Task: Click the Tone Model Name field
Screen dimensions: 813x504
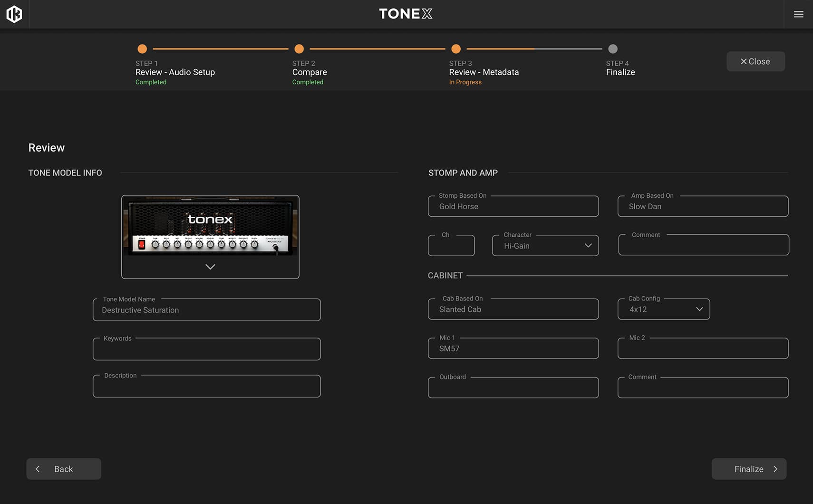Action: coord(206,310)
